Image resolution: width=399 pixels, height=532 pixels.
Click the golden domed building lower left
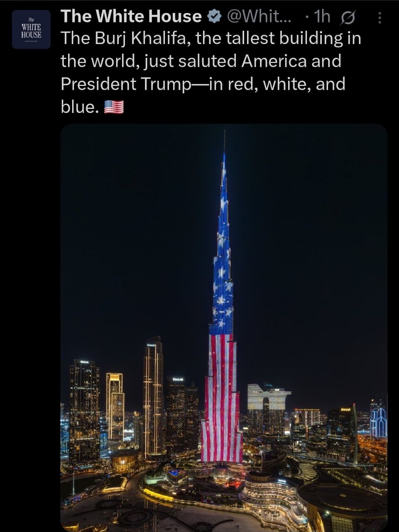point(124,461)
